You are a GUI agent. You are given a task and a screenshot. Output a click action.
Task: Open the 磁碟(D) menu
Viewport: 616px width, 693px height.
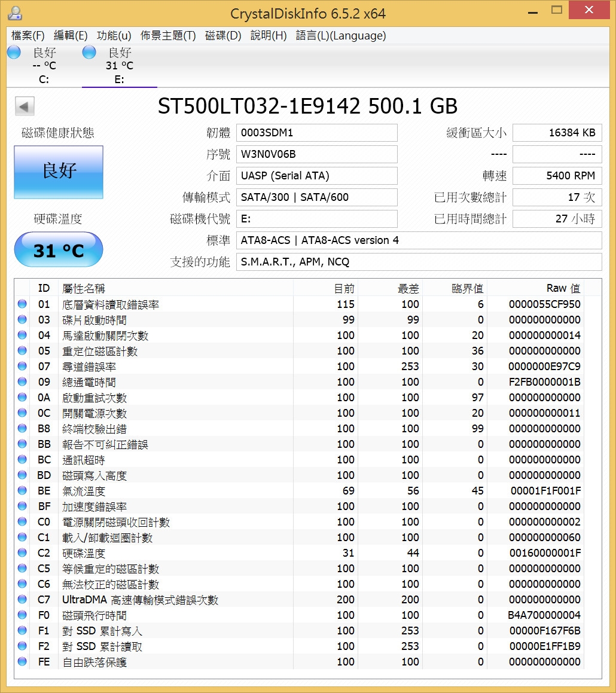[x=223, y=35]
